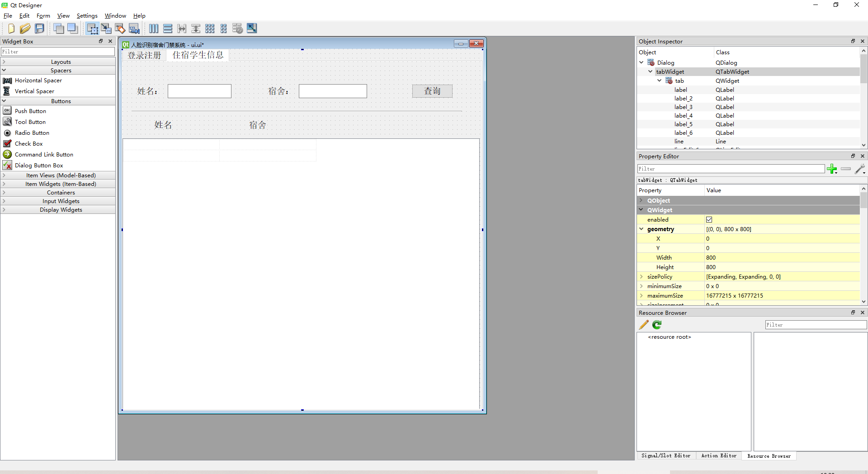
Task: Bring selected widget to front
Action: (x=72, y=28)
